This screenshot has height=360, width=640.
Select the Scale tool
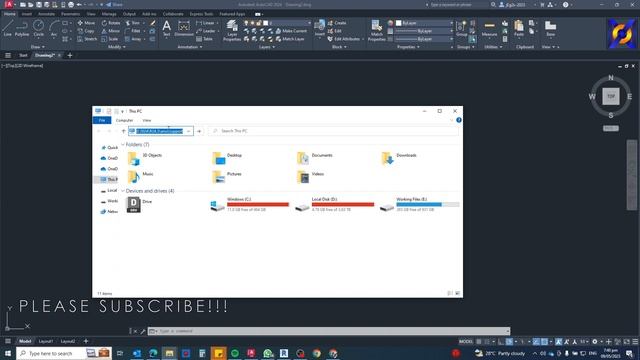coord(109,39)
